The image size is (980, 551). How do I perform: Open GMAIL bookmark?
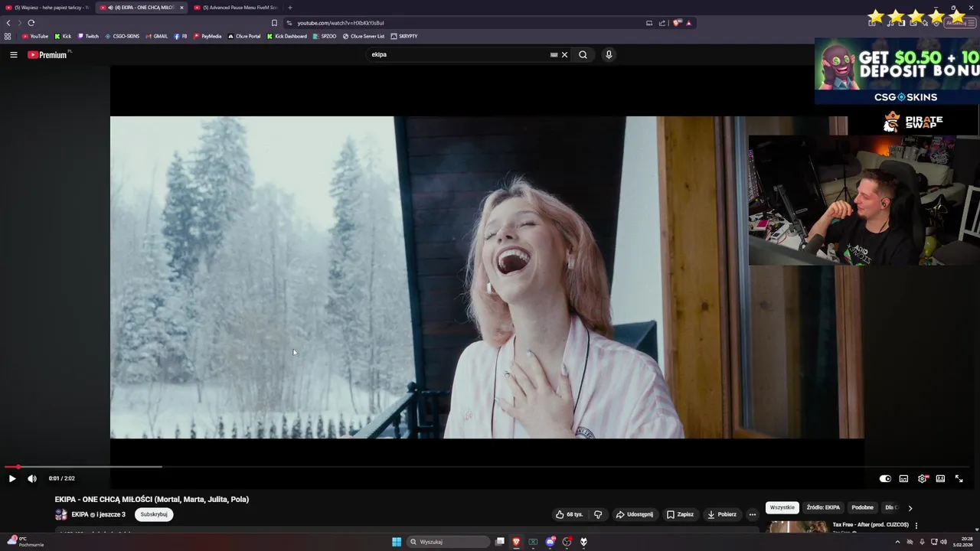156,36
